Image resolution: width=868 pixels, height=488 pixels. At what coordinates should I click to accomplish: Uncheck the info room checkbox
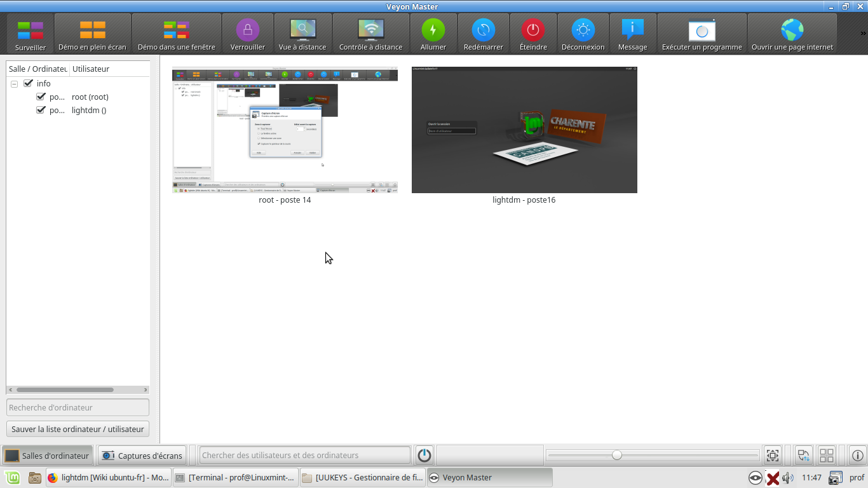[x=28, y=83]
